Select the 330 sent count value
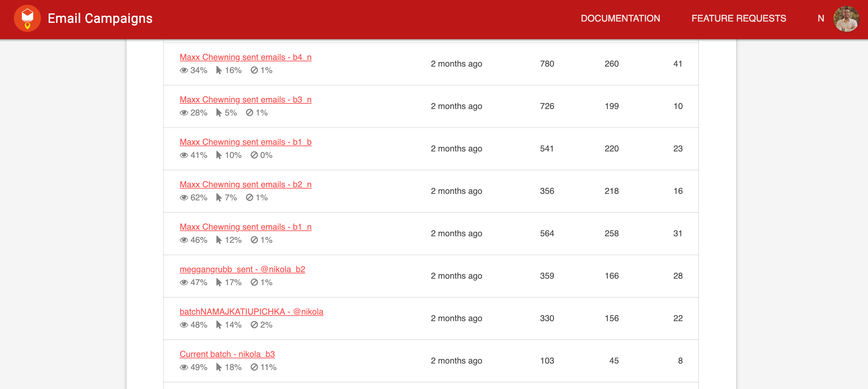 [547, 319]
